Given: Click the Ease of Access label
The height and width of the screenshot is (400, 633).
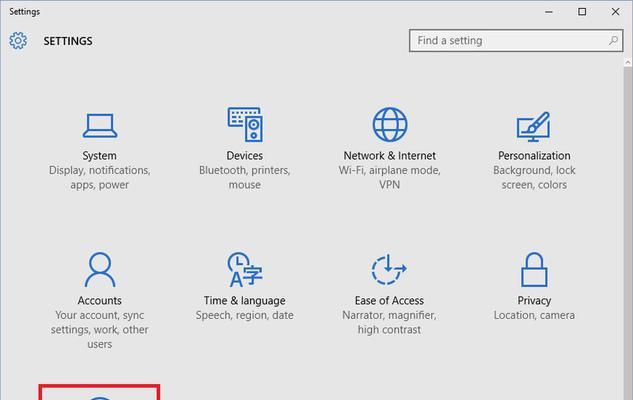Looking at the screenshot, I should click(x=389, y=300).
